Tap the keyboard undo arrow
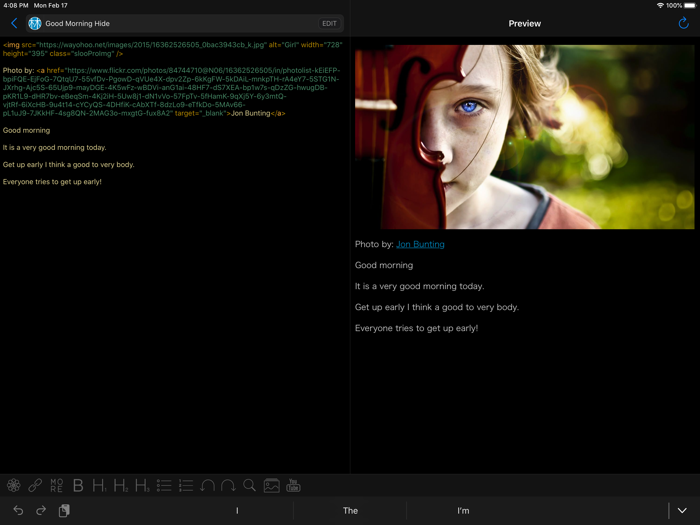 click(x=18, y=510)
